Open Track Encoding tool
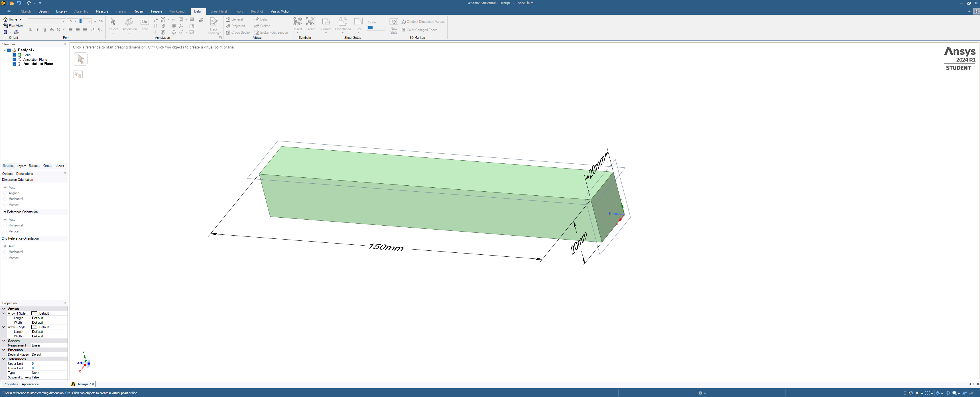The height and width of the screenshot is (397, 980). 214,26
